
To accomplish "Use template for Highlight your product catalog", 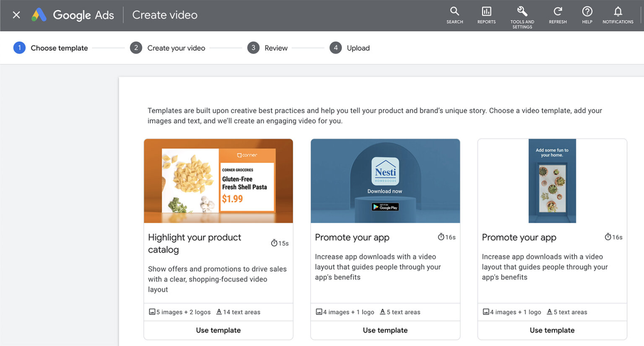I will 218,330.
